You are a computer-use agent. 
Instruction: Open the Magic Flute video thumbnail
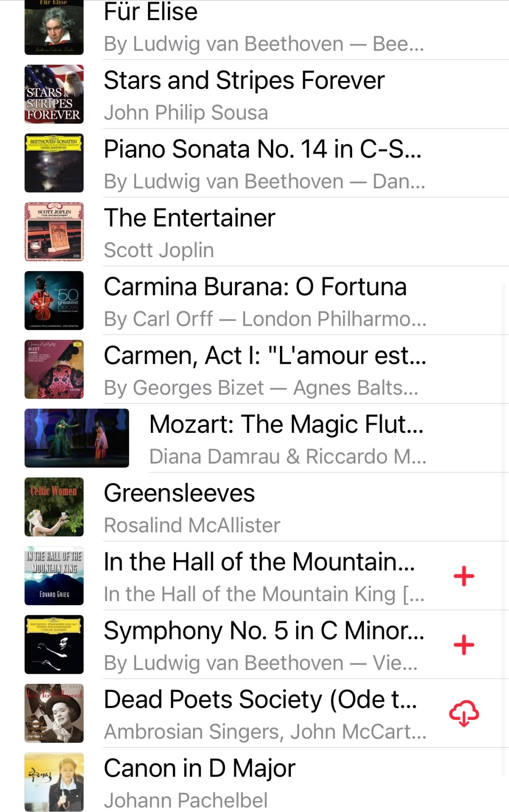[77, 438]
